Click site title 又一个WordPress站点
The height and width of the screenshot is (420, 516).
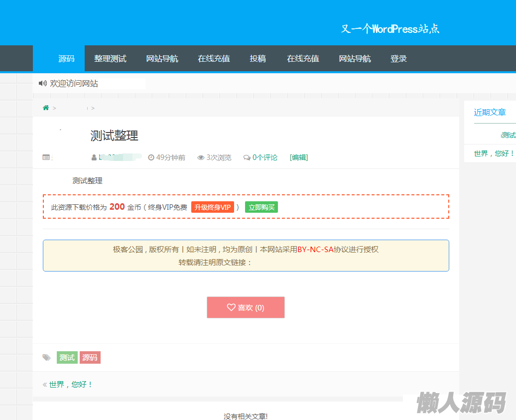tap(390, 29)
